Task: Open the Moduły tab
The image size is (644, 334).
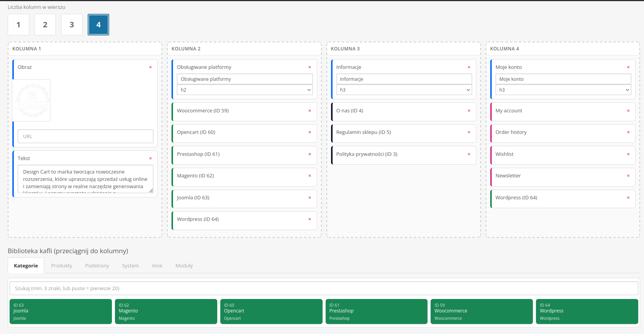Action: [x=184, y=266]
